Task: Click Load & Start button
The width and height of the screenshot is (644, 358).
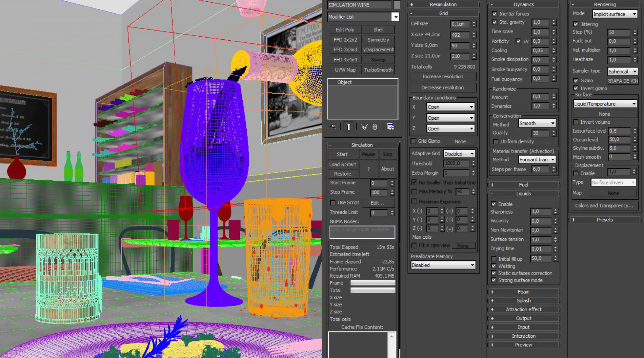Action: click(x=342, y=164)
